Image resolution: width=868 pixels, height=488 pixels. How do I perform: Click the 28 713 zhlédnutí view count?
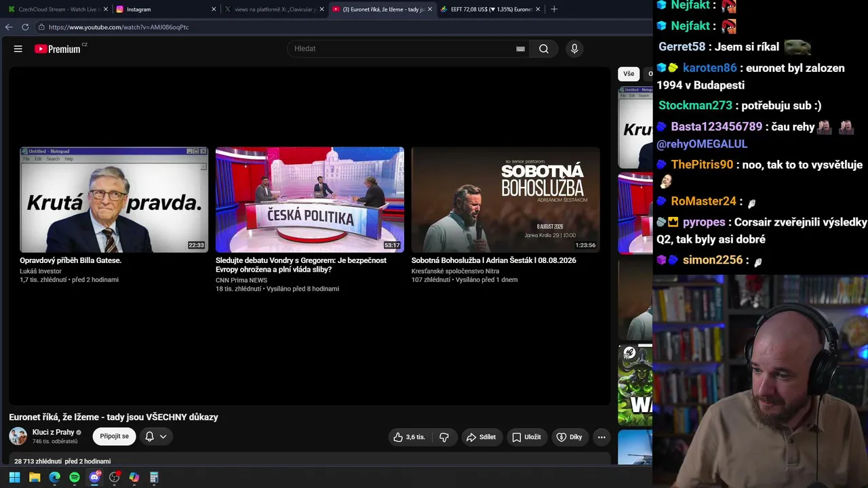click(39, 462)
